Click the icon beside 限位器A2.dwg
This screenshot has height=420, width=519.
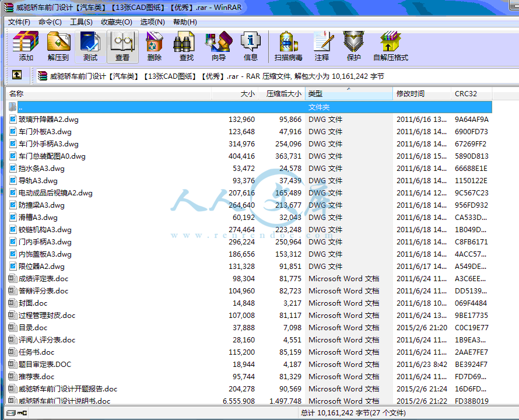coord(13,267)
